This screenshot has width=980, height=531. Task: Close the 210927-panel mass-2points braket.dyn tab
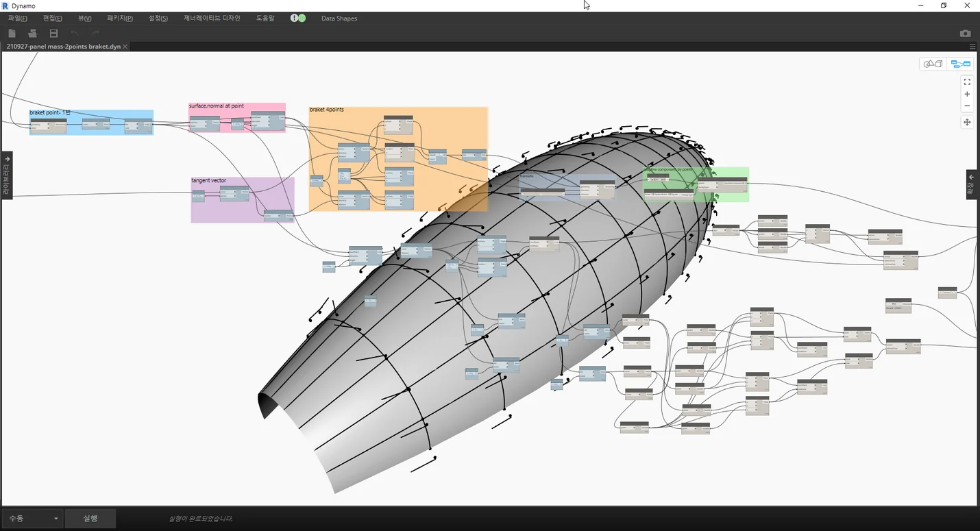[125, 47]
